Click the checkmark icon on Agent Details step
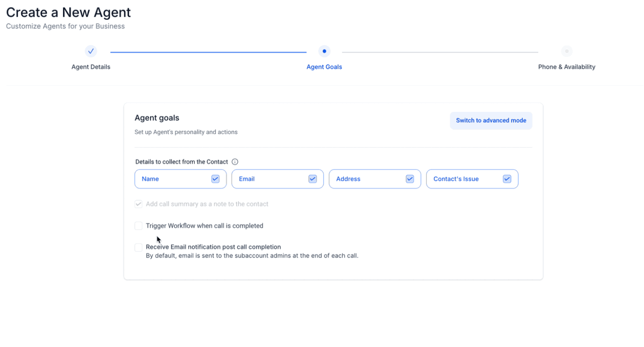Image resolution: width=644 pixels, height=347 pixels. click(91, 51)
